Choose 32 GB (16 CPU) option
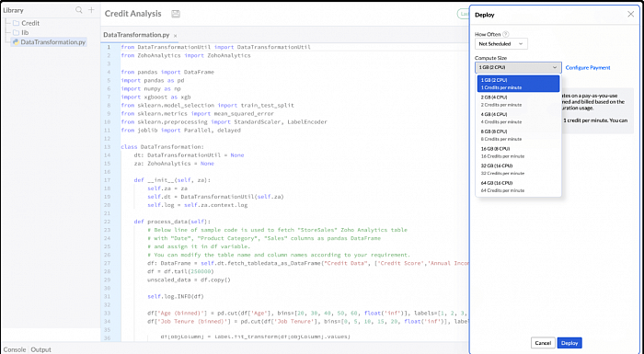The image size is (644, 354). point(518,169)
